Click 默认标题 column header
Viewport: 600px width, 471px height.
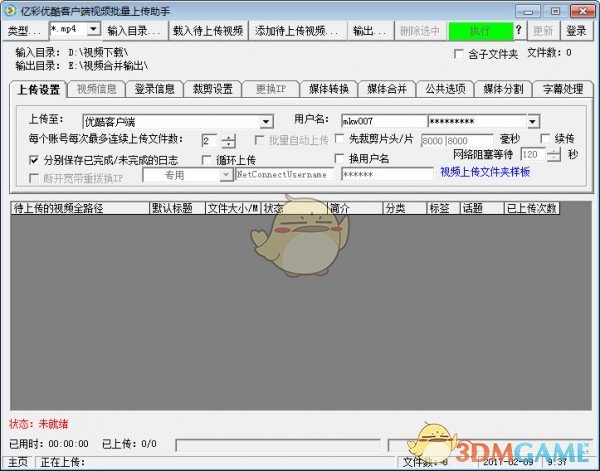tap(178, 208)
